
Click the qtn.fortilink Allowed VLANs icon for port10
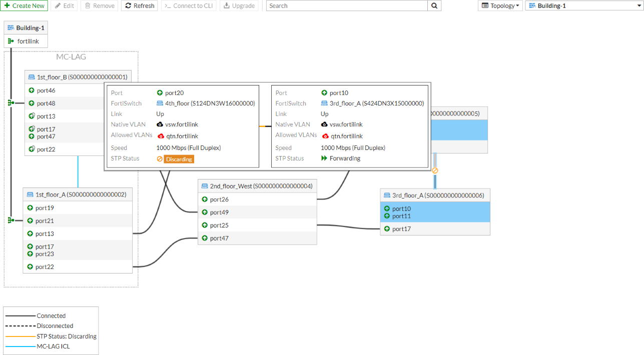coord(327,135)
